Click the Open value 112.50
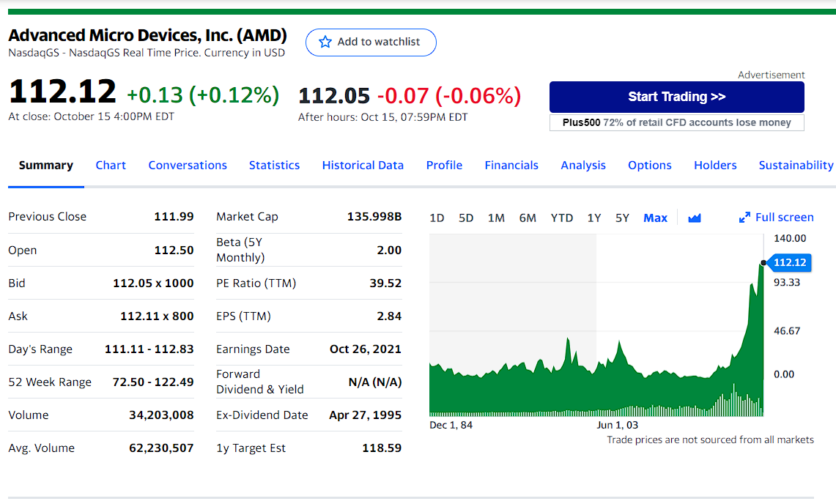 174,250
